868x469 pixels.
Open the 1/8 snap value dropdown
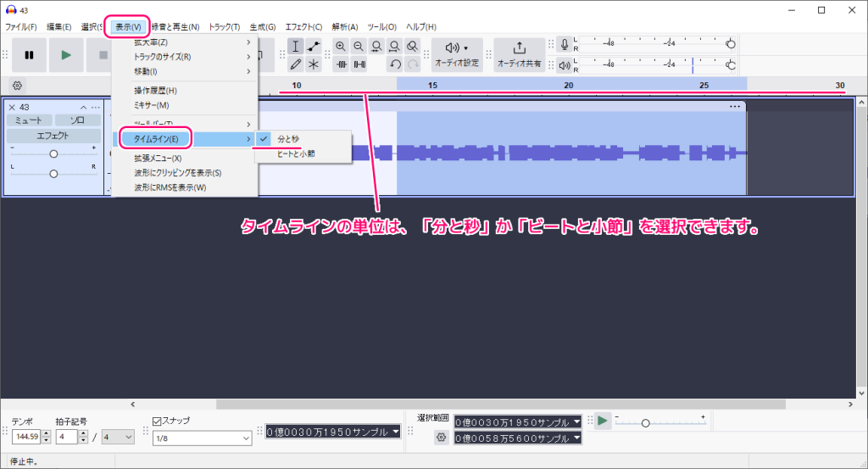(x=202, y=438)
